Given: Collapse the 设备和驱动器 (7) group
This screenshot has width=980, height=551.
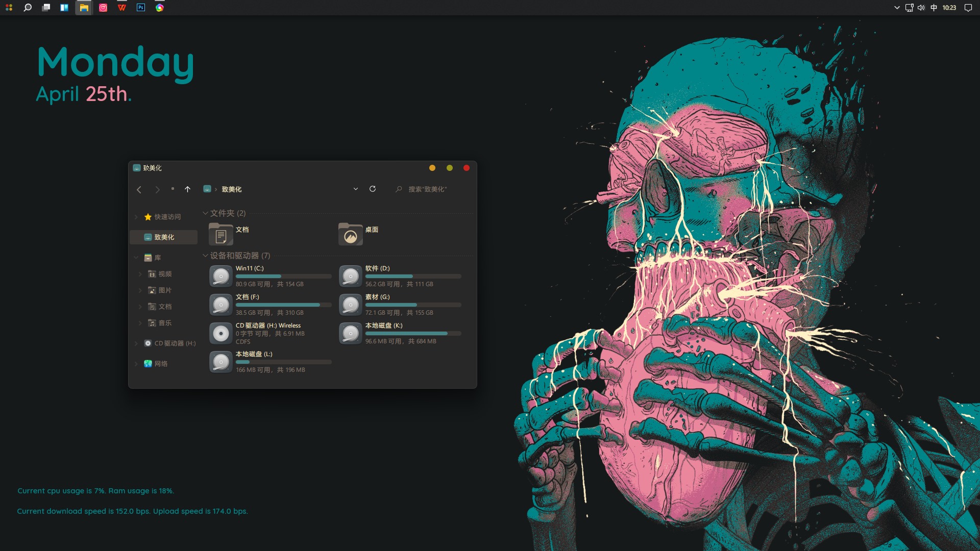Looking at the screenshot, I should (205, 256).
